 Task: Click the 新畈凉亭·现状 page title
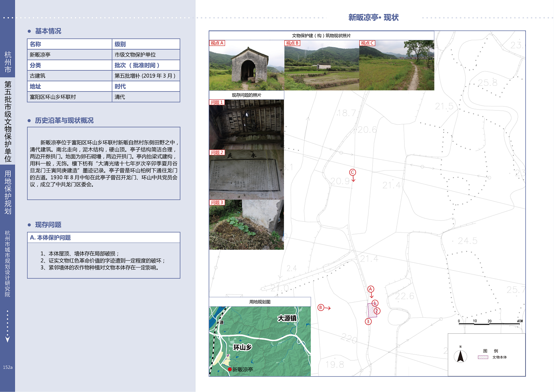373,17
